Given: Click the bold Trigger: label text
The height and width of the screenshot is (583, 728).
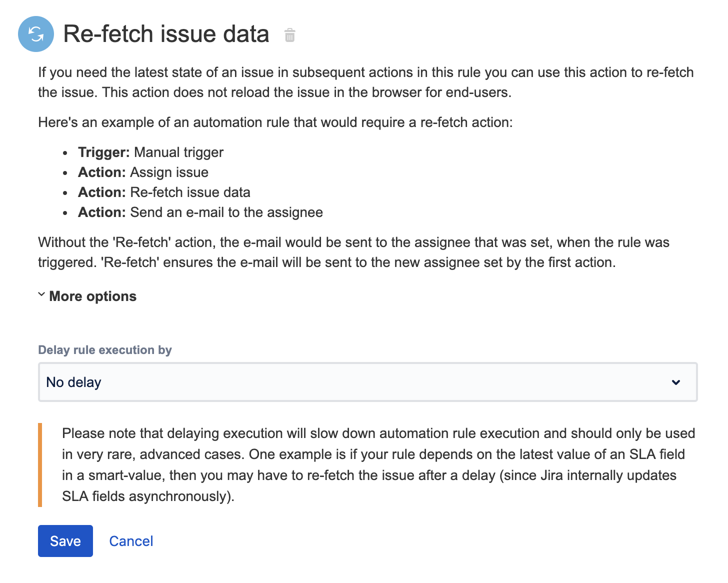Looking at the screenshot, I should coord(104,152).
